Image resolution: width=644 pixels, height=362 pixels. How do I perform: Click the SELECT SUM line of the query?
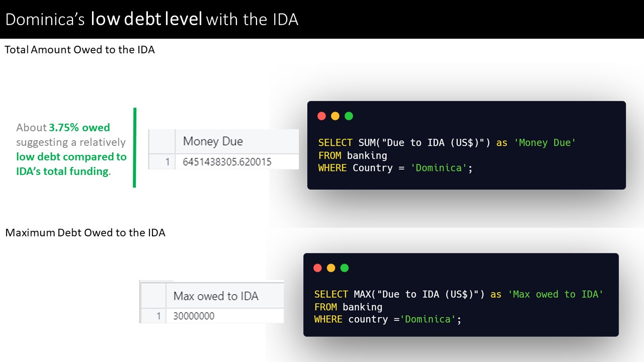click(447, 143)
